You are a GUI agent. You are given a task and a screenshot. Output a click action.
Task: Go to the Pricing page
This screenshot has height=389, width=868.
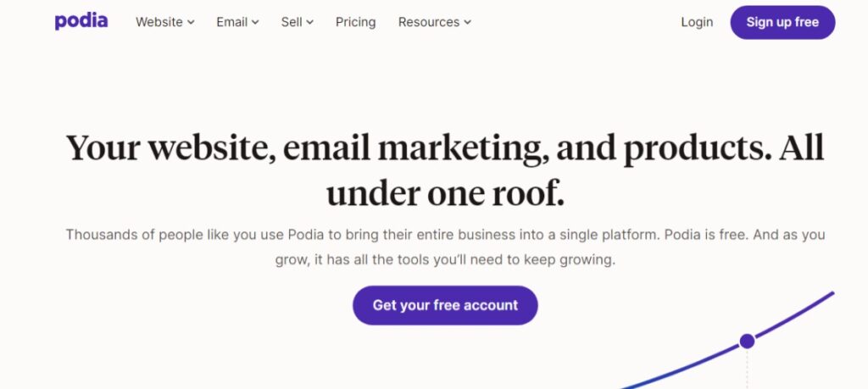[355, 22]
